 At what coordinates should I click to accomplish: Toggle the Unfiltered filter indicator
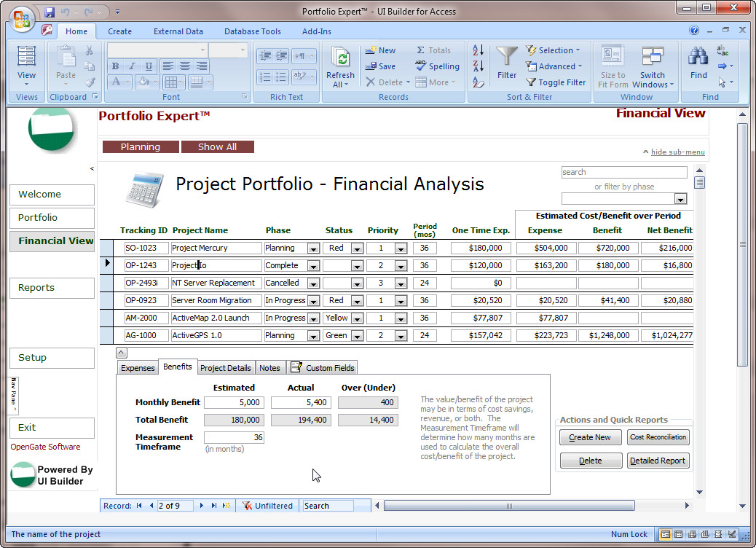tap(267, 506)
